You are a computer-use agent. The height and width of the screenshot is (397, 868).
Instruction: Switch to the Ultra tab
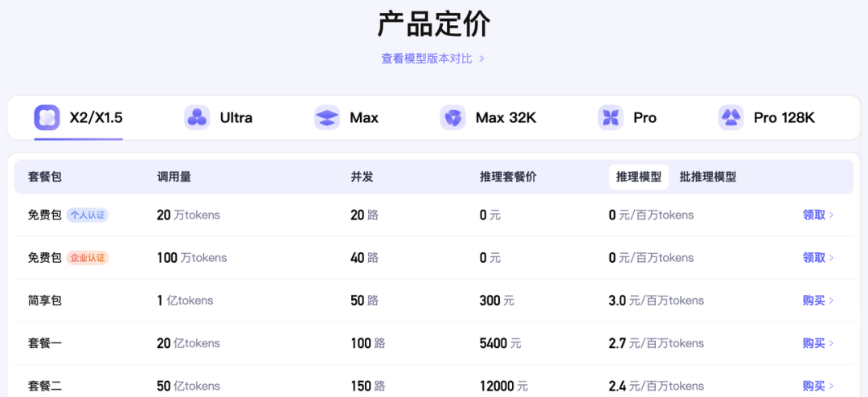219,118
